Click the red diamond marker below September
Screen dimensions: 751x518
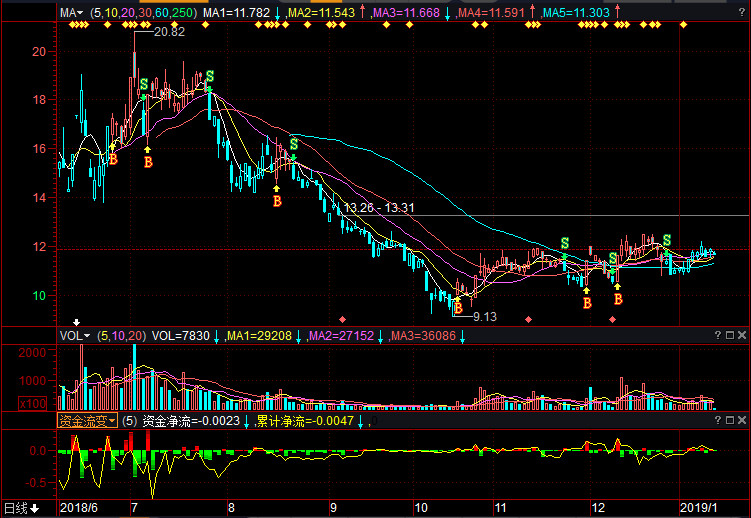tap(343, 319)
